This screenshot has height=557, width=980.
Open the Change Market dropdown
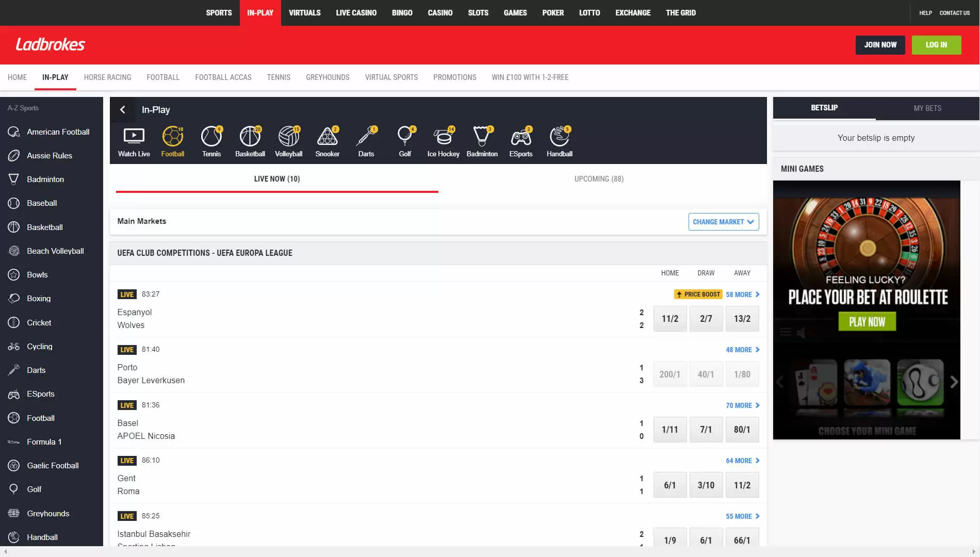[x=723, y=222]
